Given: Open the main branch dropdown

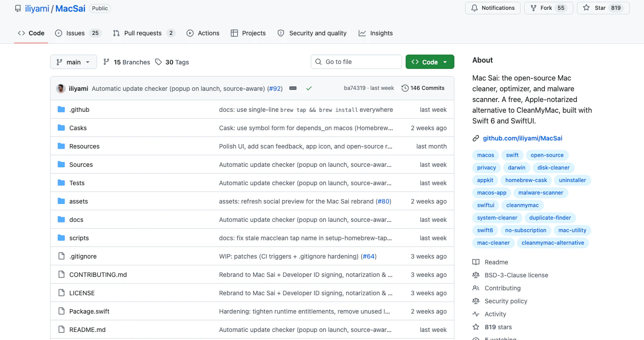Looking at the screenshot, I should [73, 62].
